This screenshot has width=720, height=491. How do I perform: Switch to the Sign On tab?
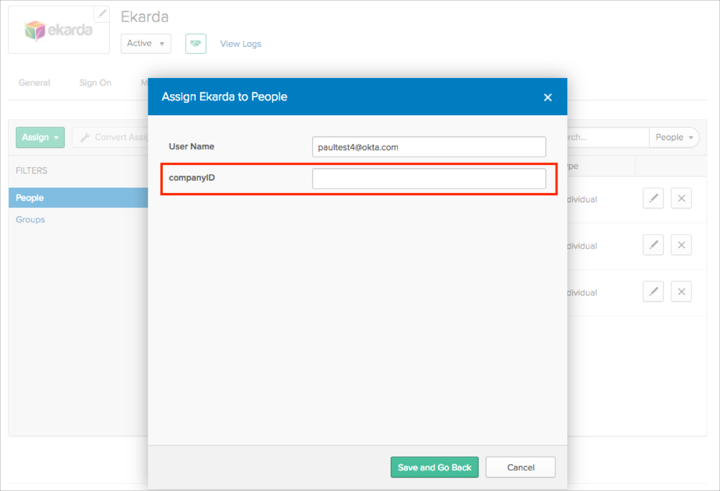[95, 83]
